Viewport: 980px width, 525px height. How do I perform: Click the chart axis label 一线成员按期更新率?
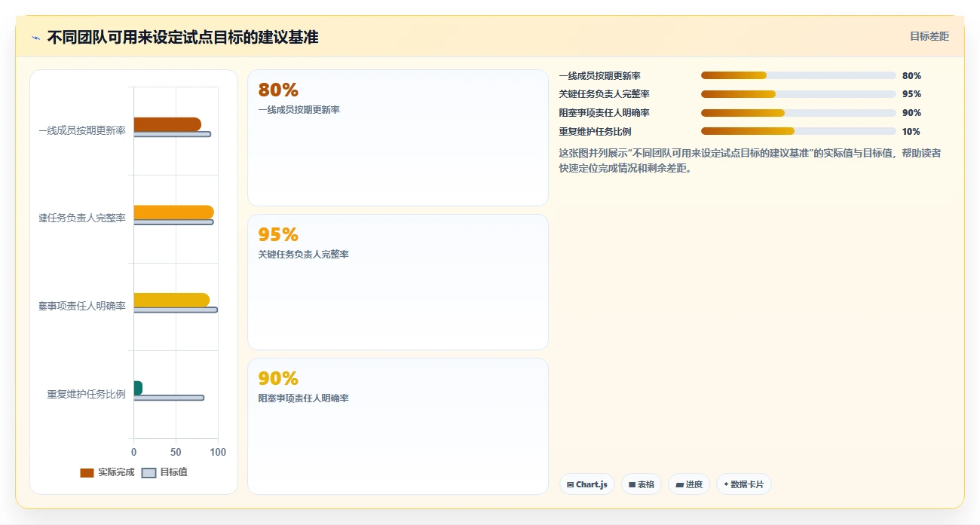(x=82, y=130)
